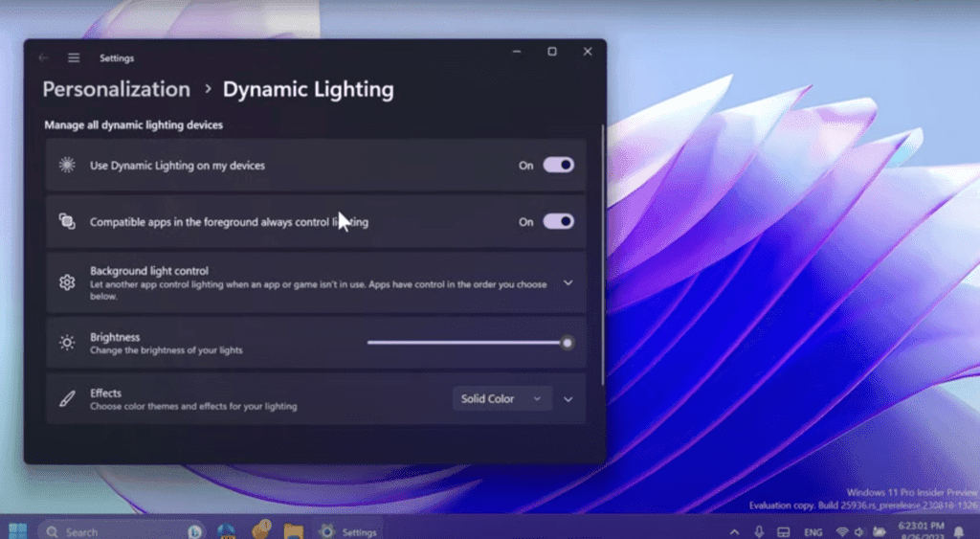Go back with the Settings back arrow

point(43,58)
